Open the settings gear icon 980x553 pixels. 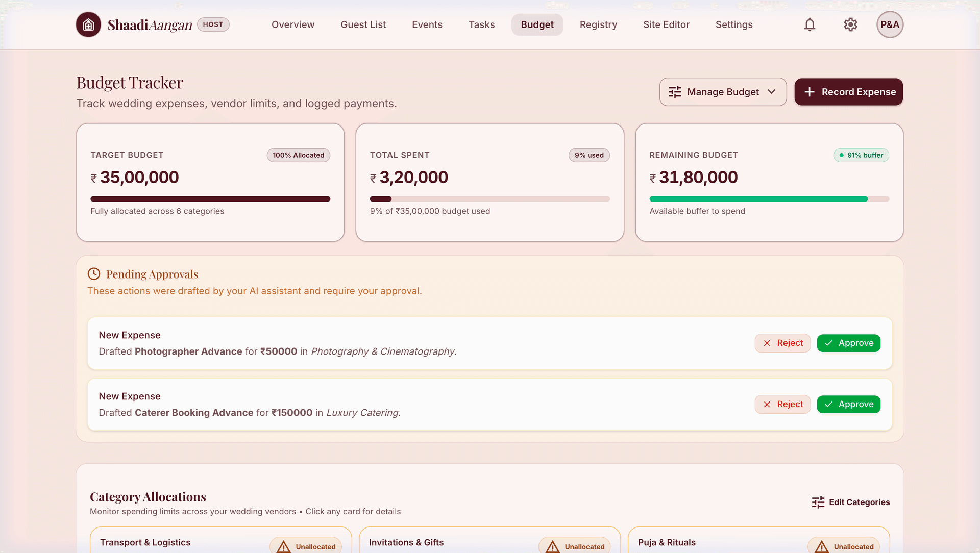[x=850, y=24]
